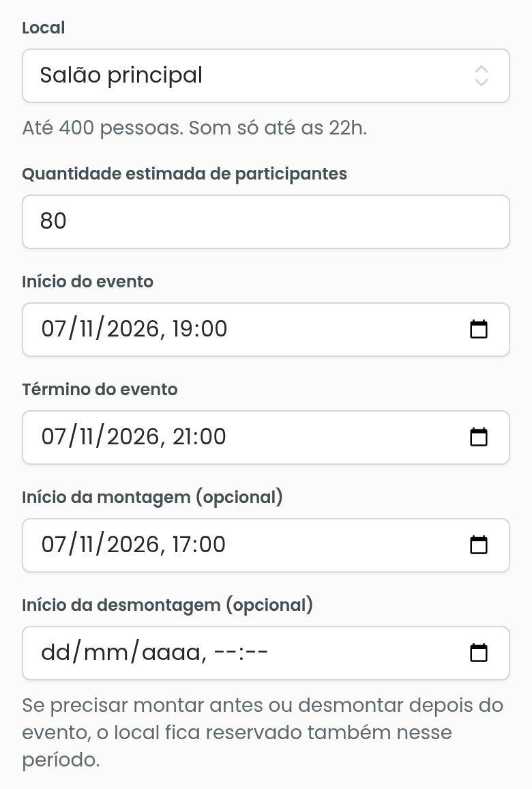Click the up-down chevron arrows of Local select
The width and height of the screenshot is (532, 789).
tap(482, 76)
